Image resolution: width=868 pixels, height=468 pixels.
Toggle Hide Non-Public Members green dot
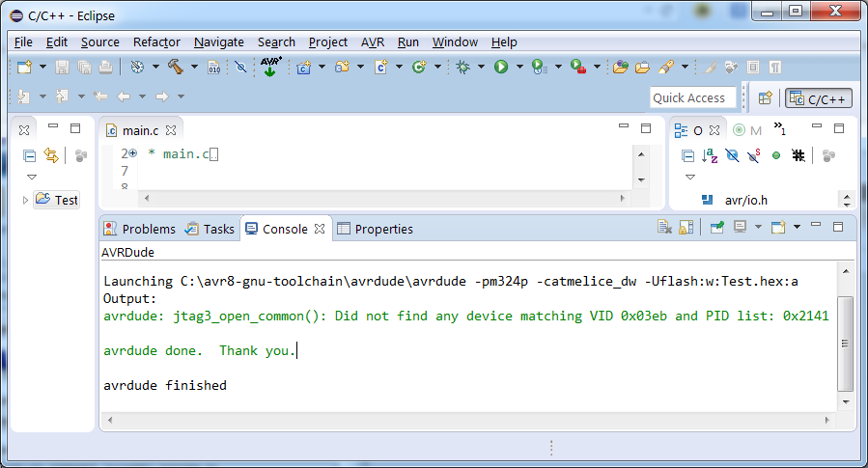[776, 156]
